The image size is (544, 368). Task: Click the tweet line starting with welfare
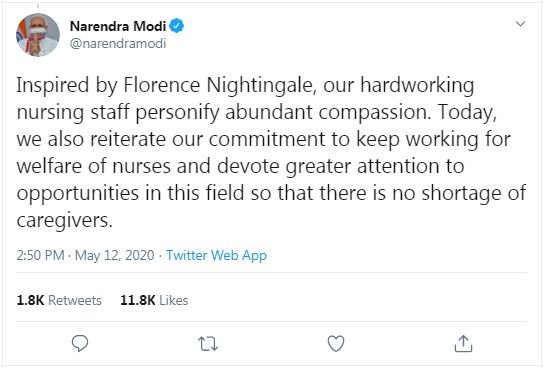pos(240,166)
